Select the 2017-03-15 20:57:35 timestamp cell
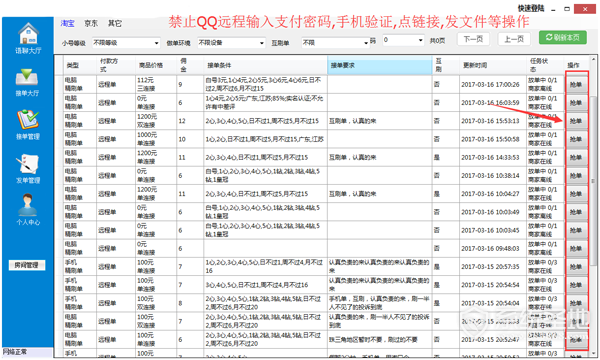600x360 pixels. tap(493, 267)
